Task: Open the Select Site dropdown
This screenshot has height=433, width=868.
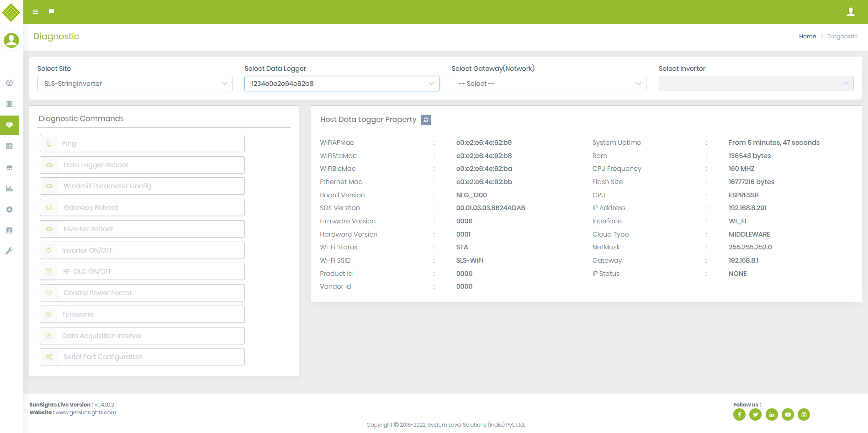Action: click(135, 84)
